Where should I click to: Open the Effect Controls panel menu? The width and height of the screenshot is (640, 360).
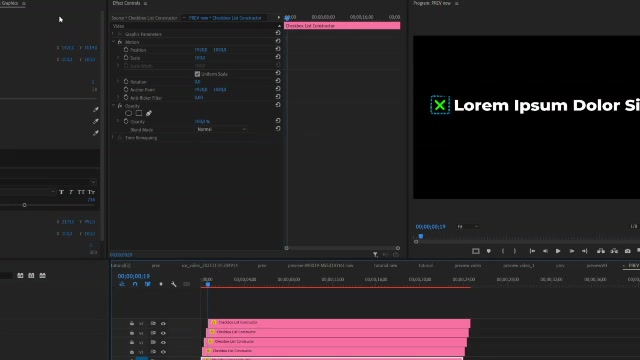(145, 3)
